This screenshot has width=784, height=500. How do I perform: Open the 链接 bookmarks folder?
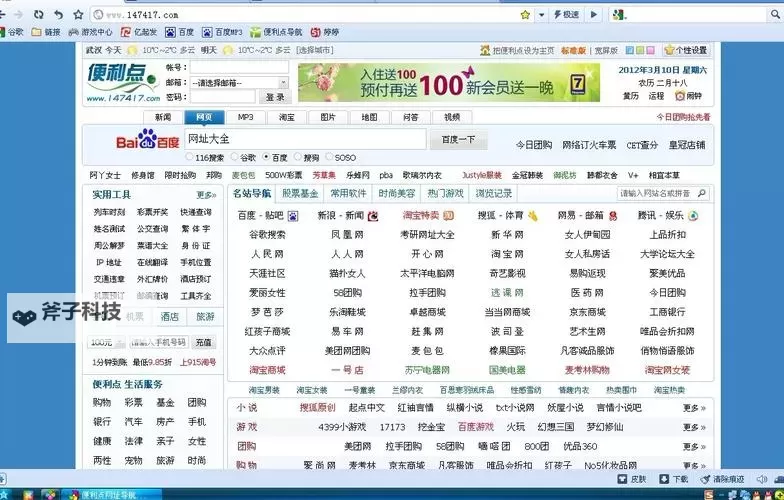click(x=46, y=32)
